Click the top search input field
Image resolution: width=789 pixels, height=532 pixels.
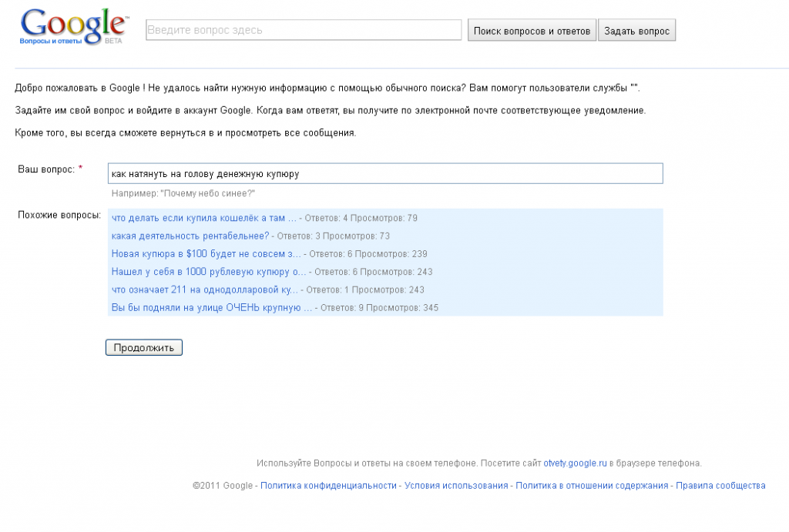pyautogui.click(x=304, y=30)
